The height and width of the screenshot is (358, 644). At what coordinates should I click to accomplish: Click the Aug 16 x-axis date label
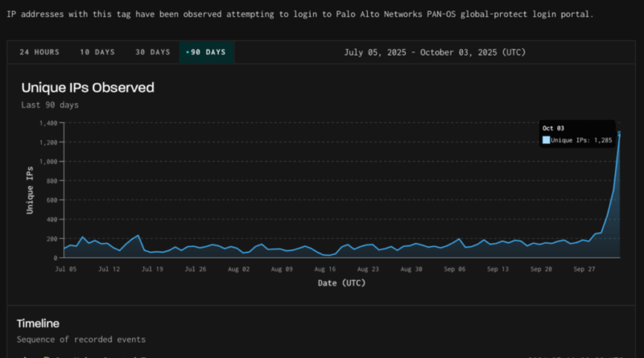point(325,269)
